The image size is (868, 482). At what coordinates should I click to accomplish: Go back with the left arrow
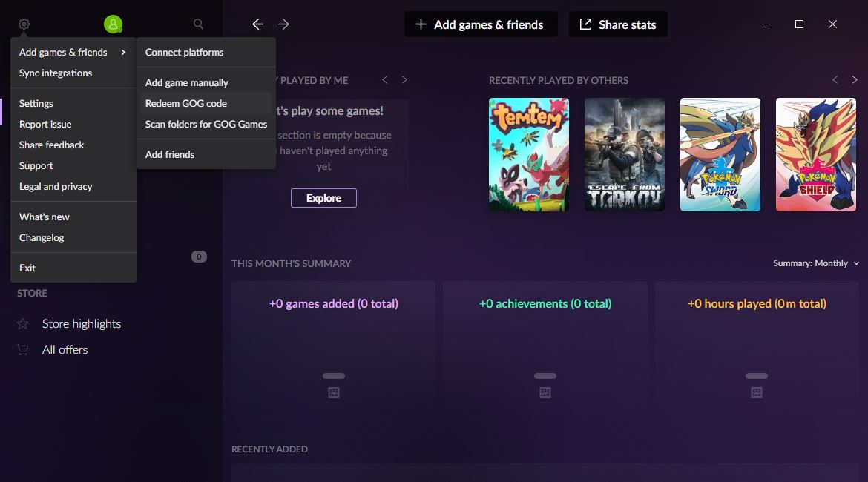click(x=257, y=24)
